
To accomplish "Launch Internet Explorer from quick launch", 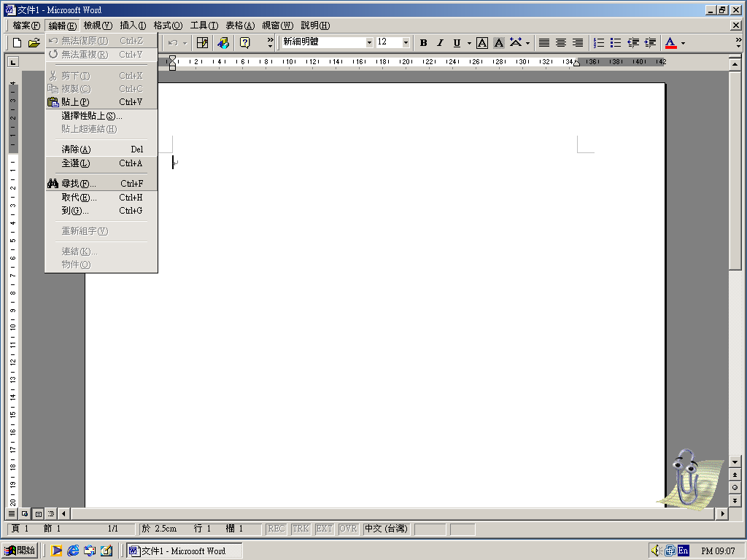I will 73,551.
